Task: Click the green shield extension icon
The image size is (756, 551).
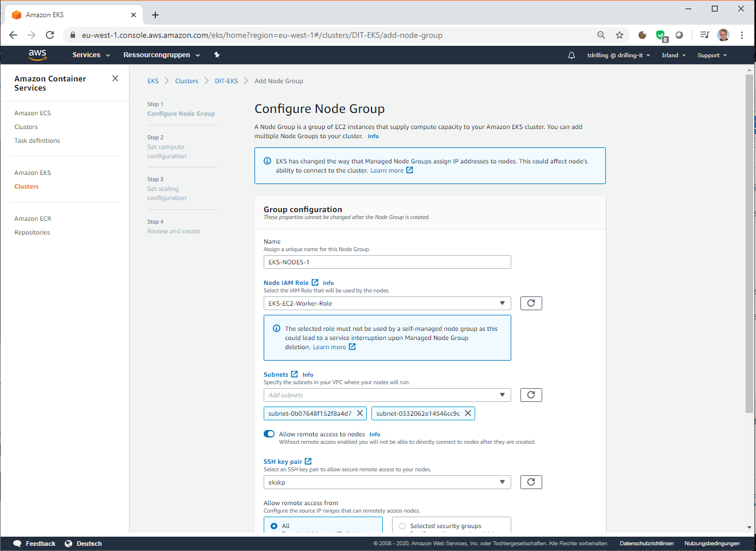Action: pyautogui.click(x=661, y=36)
